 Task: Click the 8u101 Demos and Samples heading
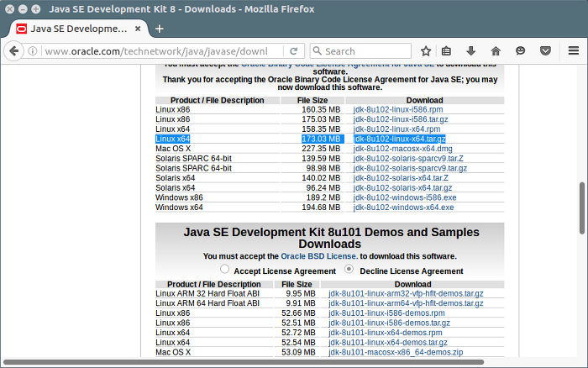coord(331,238)
